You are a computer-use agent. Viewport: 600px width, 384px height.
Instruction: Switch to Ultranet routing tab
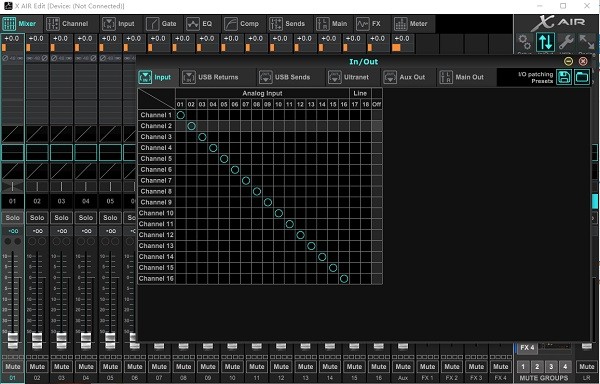[348, 77]
